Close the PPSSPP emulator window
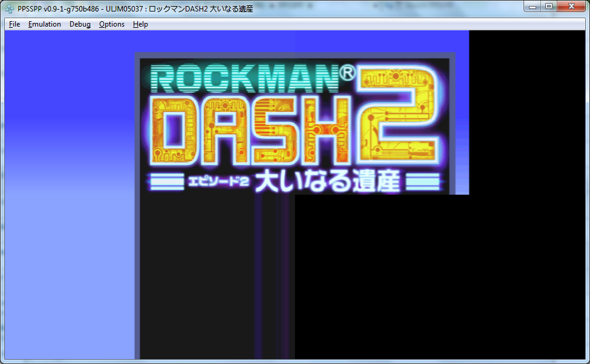Screen dimensions: 590x364 (571, 7)
